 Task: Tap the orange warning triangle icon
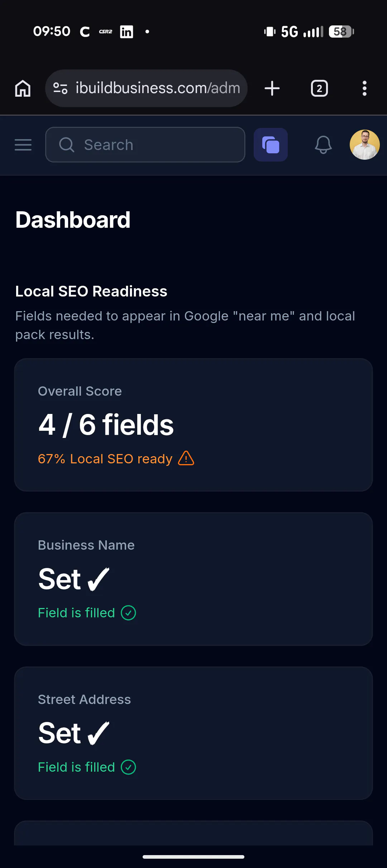[186, 458]
